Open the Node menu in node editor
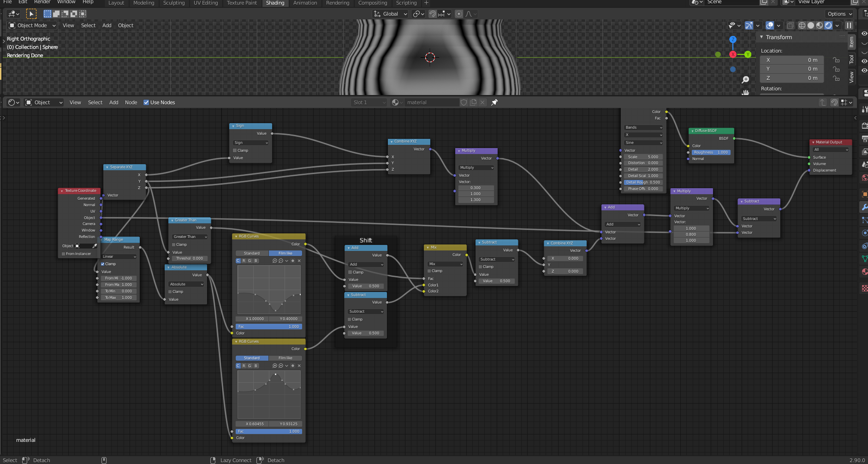868x464 pixels. pyautogui.click(x=131, y=102)
